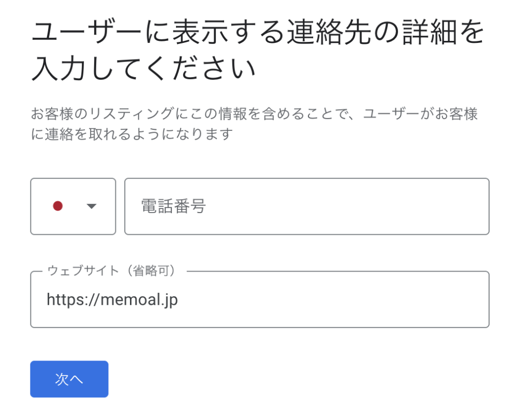Click the description line に連絡を取れるようになります
The image size is (530, 420).
(132, 134)
